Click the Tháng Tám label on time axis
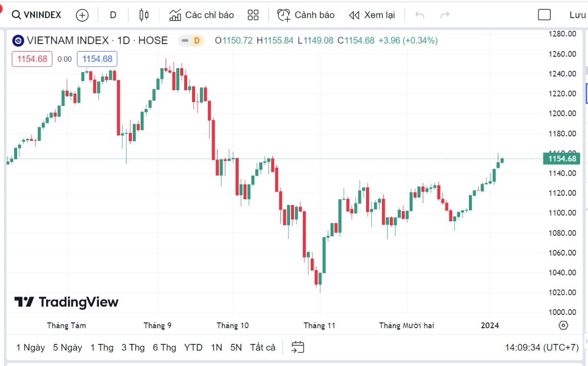 pyautogui.click(x=66, y=325)
